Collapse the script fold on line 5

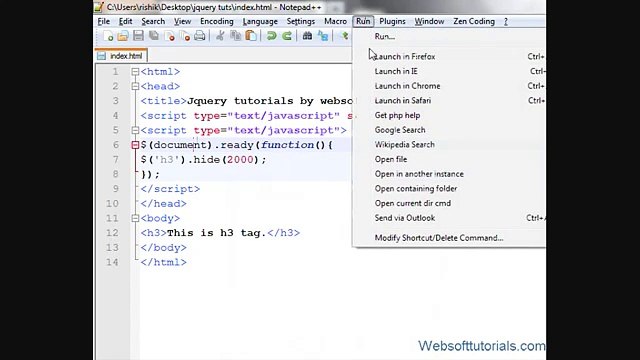click(x=135, y=131)
